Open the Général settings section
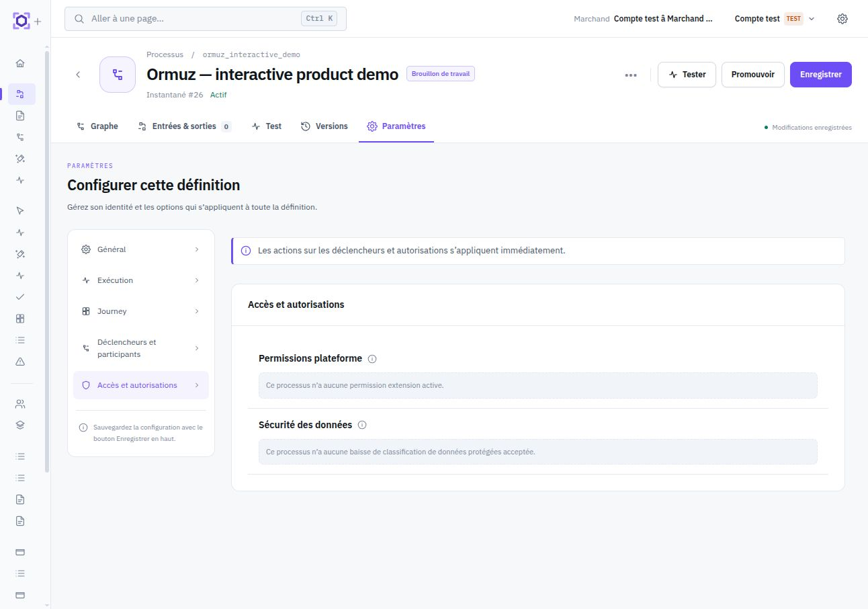The image size is (868, 609). [141, 249]
